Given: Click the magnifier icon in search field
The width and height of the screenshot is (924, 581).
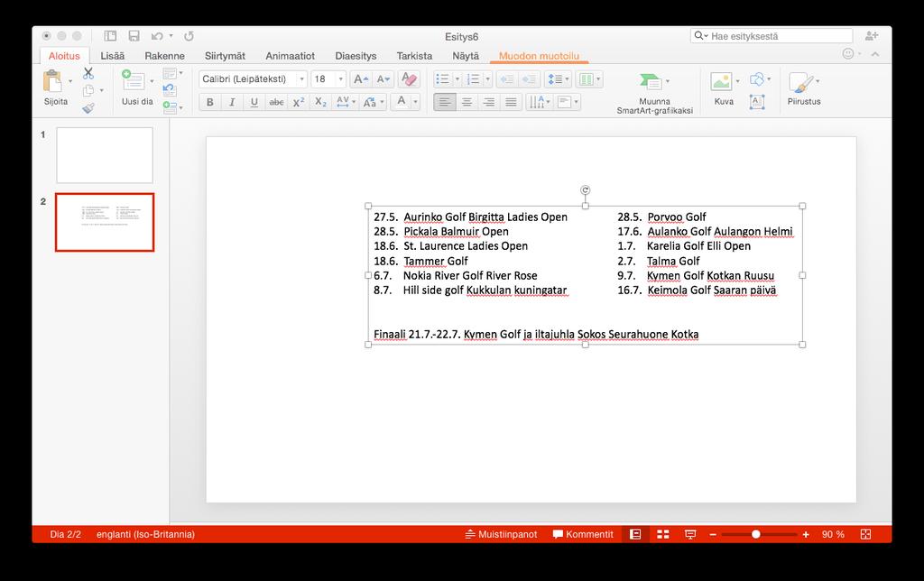Looking at the screenshot, I should (698, 36).
